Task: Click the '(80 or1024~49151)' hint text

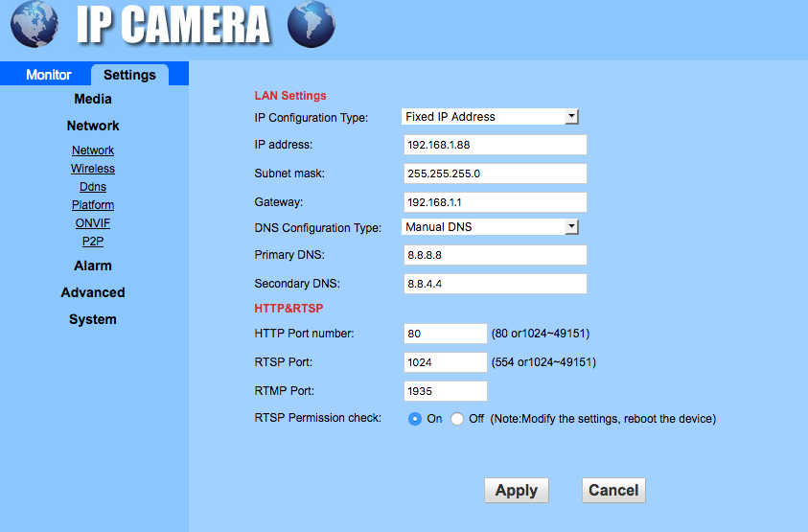Action: (x=541, y=334)
